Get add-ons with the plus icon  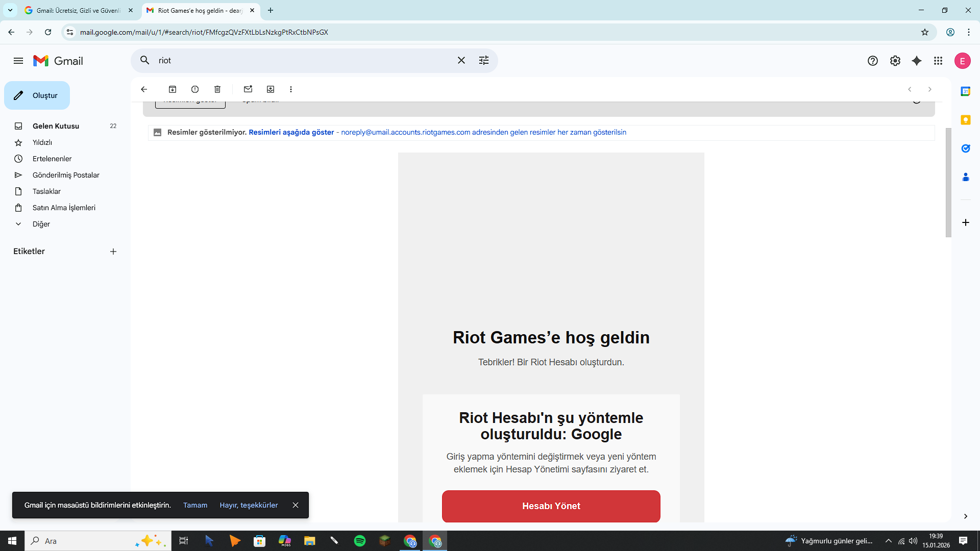(966, 222)
